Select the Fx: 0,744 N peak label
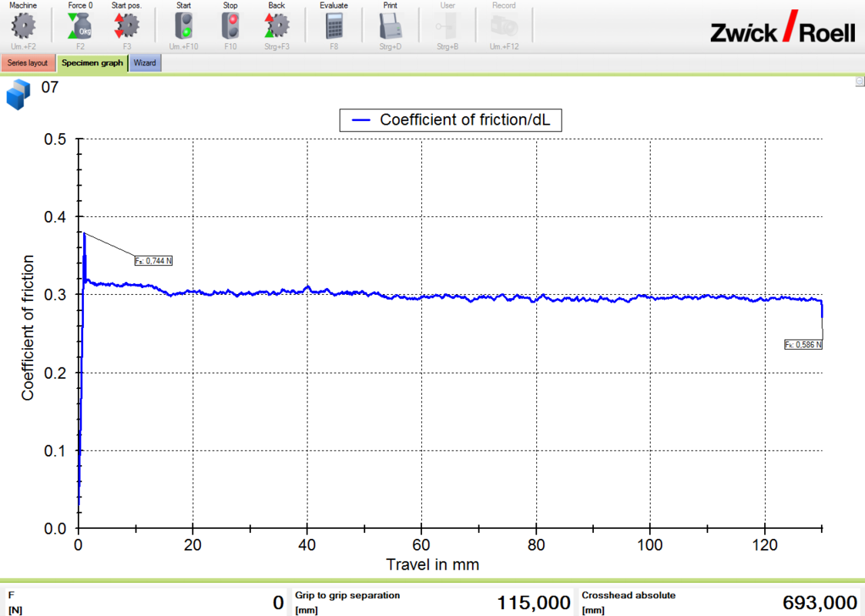This screenshot has height=616, width=865. (x=153, y=261)
